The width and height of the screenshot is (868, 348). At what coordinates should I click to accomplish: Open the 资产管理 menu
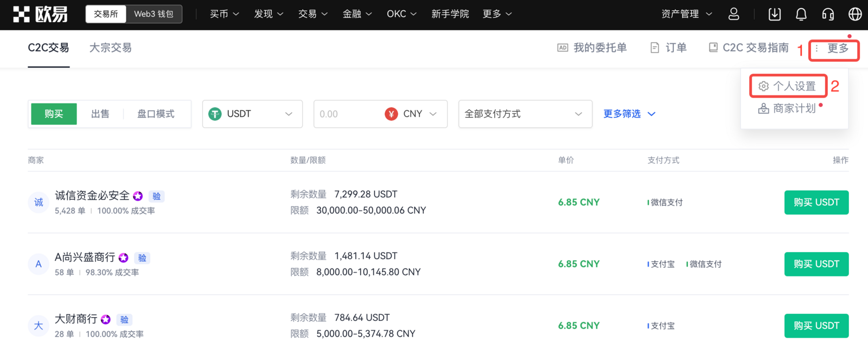[x=686, y=14]
